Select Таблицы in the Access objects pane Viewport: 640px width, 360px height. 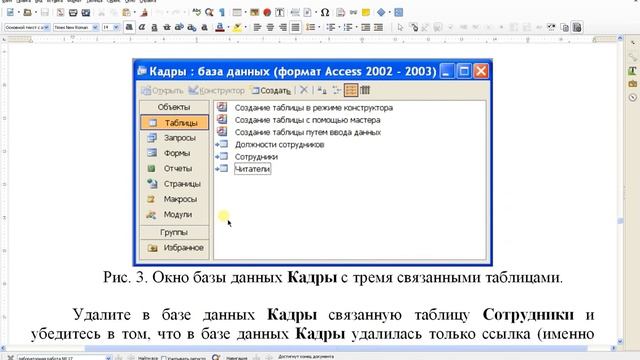[174, 123]
